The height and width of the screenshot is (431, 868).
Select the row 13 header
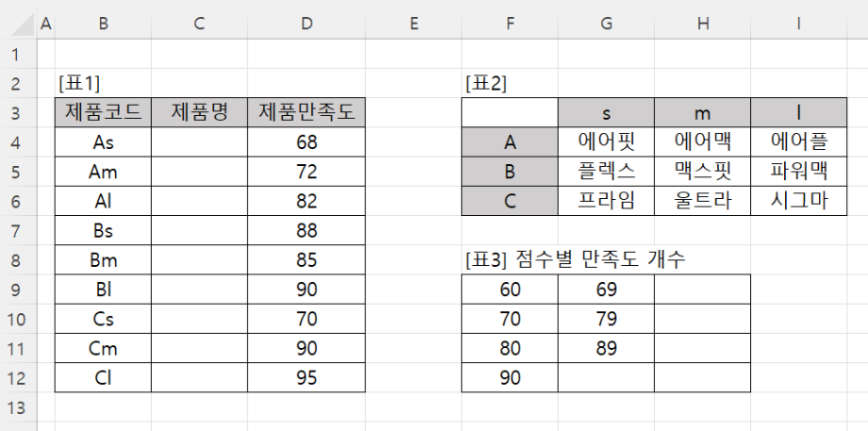pyautogui.click(x=18, y=406)
